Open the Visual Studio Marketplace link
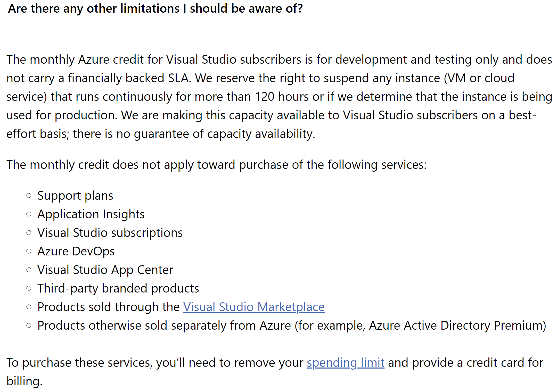This screenshot has width=557, height=392. [254, 307]
